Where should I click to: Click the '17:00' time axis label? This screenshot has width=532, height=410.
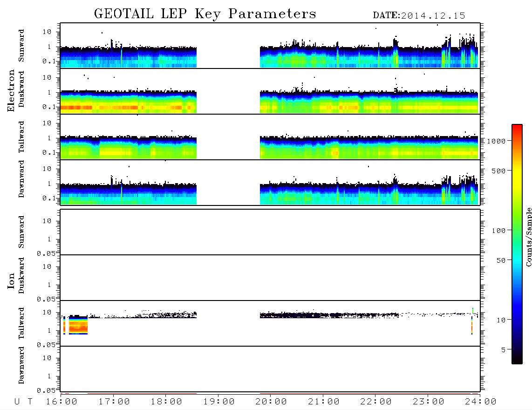click(x=114, y=402)
